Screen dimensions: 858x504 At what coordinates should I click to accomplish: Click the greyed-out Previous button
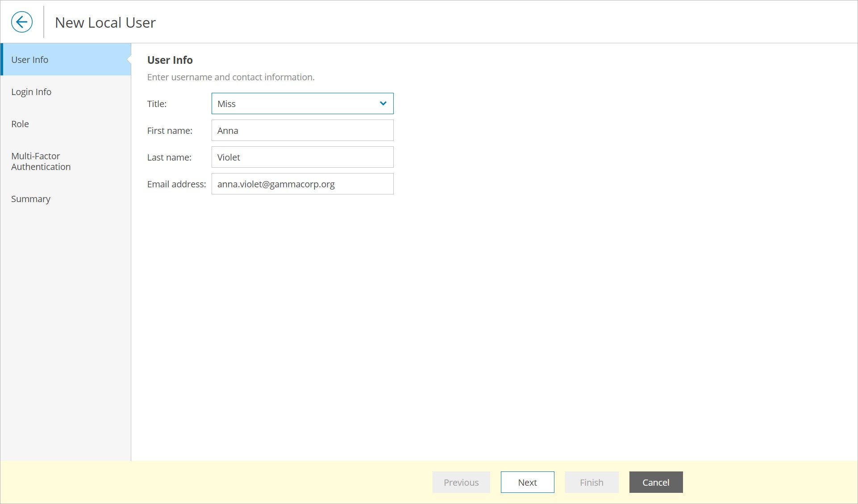coord(461,482)
